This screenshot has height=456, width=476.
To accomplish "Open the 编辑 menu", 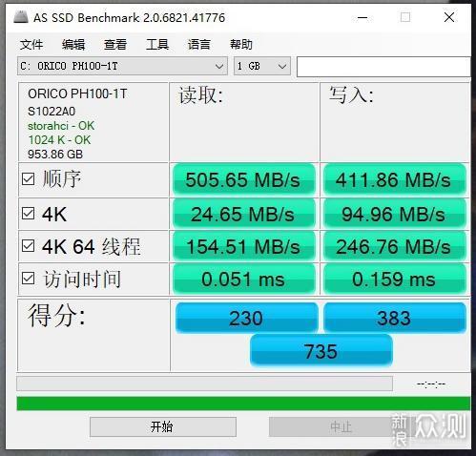I will pos(73,44).
